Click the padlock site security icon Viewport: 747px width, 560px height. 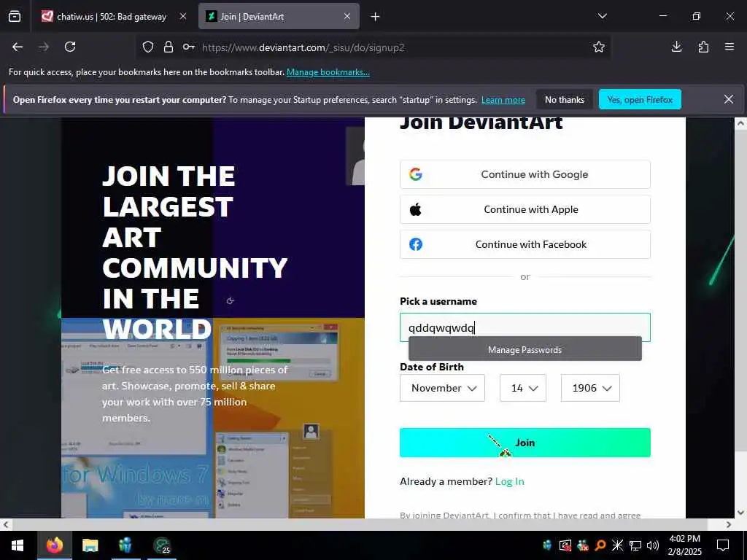coord(169,47)
